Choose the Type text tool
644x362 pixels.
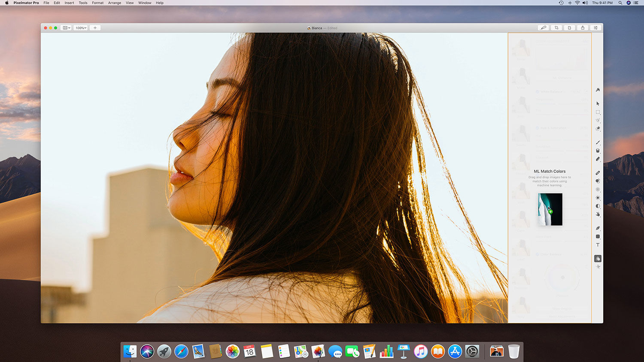598,245
